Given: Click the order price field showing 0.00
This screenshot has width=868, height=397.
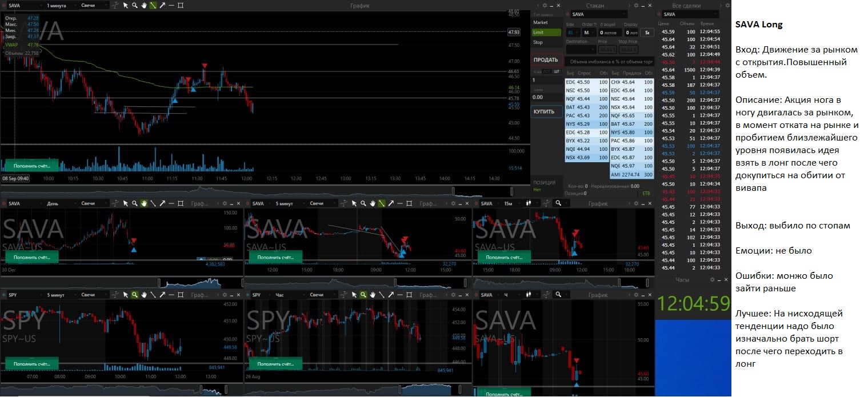Looking at the screenshot, I should tap(546, 97).
